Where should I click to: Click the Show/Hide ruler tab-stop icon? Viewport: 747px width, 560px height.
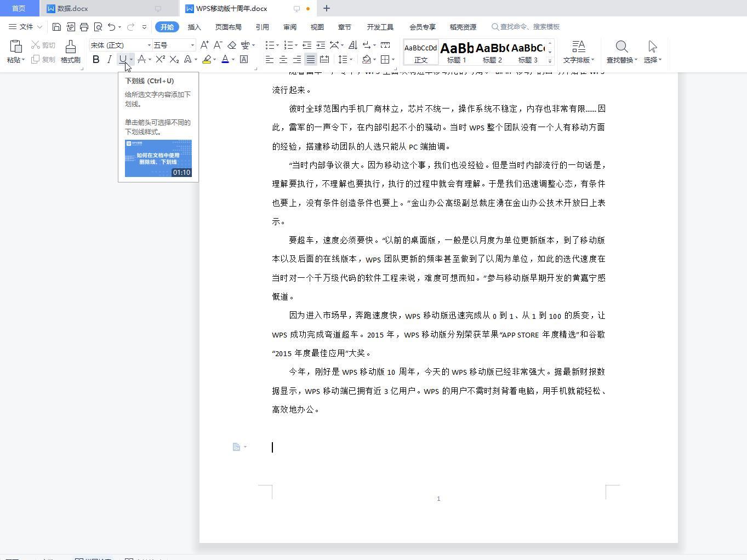[385, 45]
